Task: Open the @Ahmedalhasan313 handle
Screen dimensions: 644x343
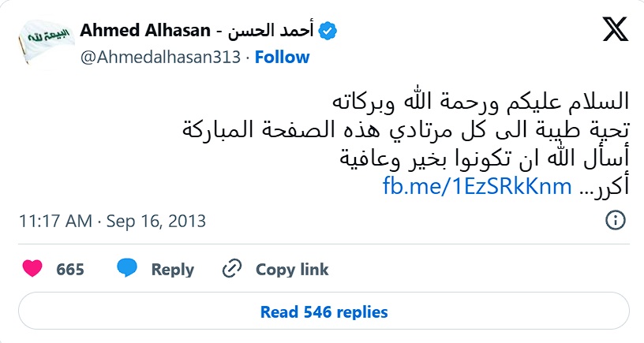Action: coord(161,57)
